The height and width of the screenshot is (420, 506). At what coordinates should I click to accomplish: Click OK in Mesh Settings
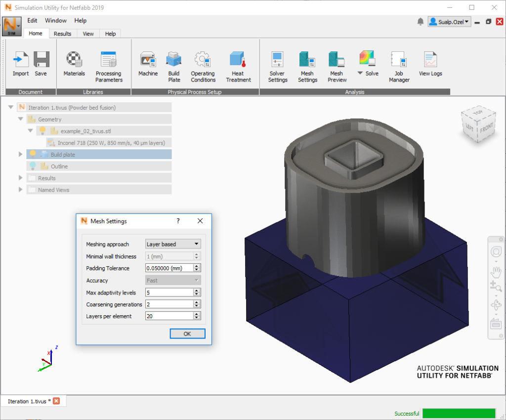pyautogui.click(x=187, y=334)
